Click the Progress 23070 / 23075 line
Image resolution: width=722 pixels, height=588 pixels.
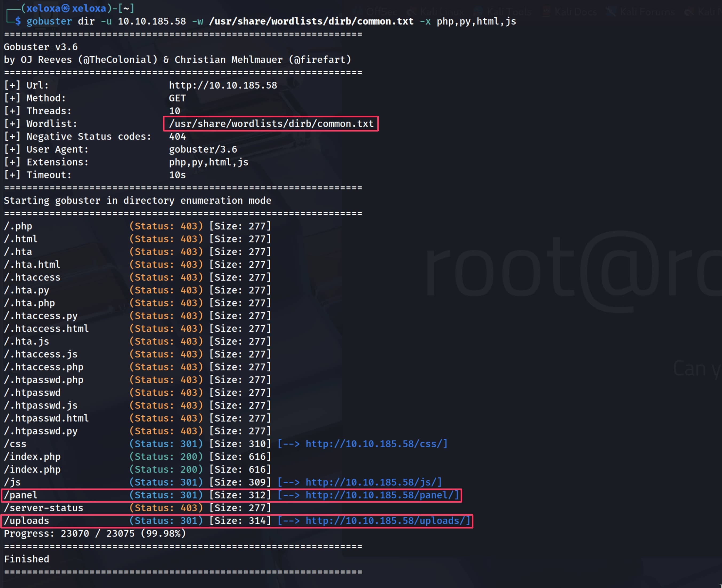[x=95, y=534]
